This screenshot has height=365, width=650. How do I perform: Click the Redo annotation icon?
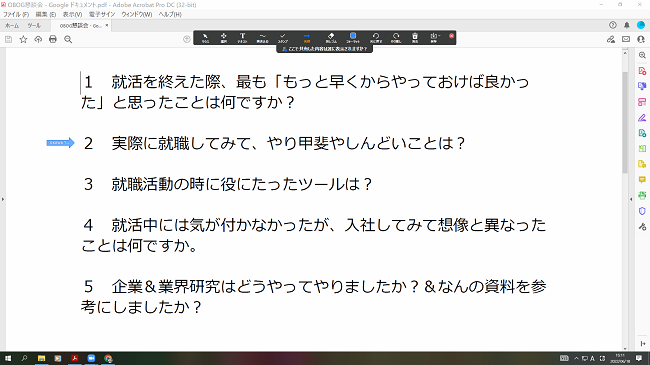coord(396,38)
